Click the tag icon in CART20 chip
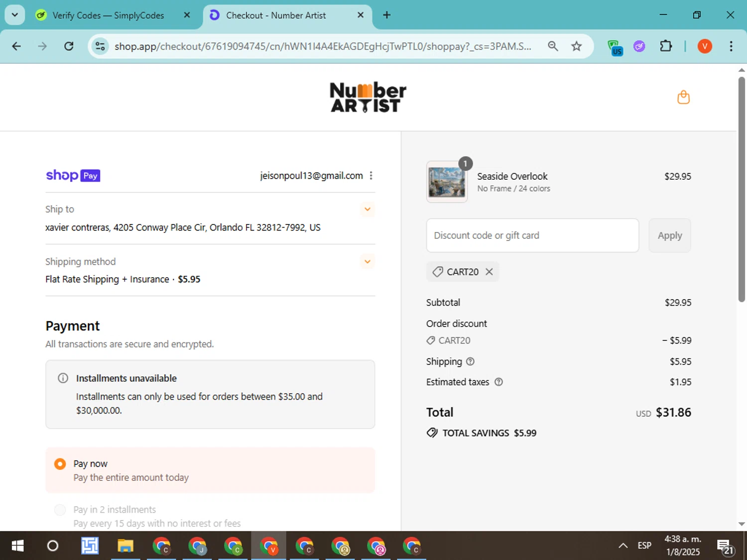This screenshot has height=560, width=747. tap(438, 272)
